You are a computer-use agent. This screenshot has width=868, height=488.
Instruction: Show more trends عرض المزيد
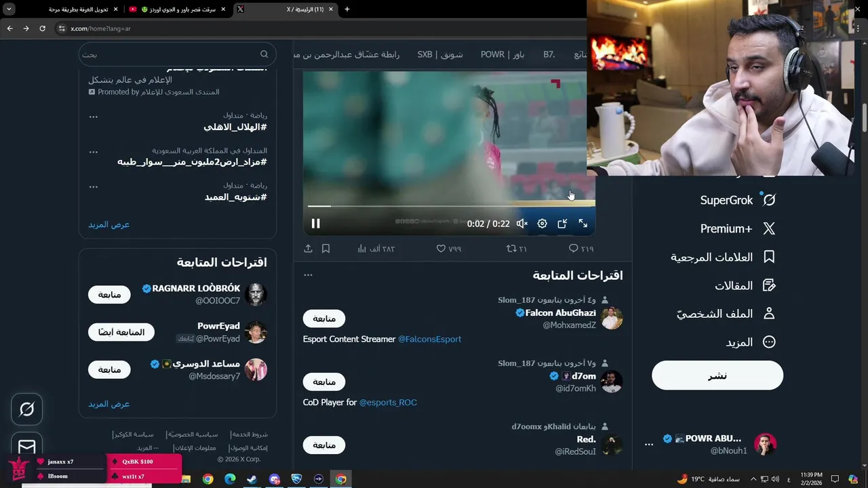109,224
